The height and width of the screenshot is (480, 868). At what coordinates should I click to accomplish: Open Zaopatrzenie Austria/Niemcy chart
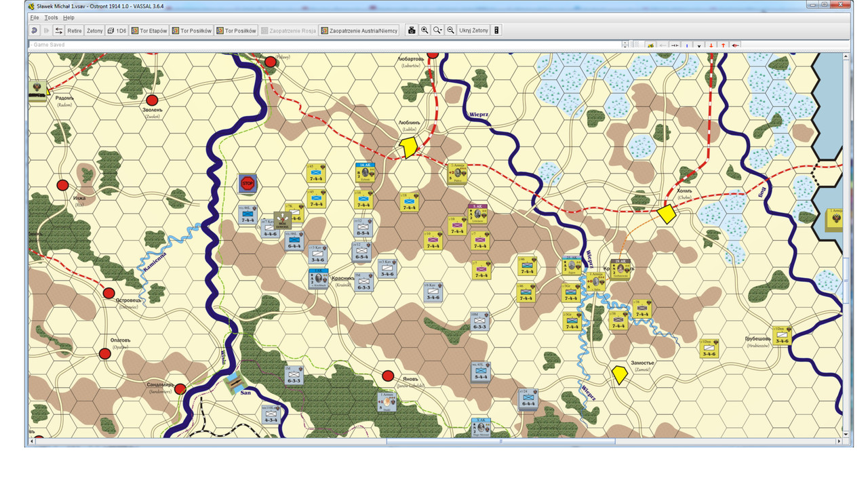click(359, 31)
